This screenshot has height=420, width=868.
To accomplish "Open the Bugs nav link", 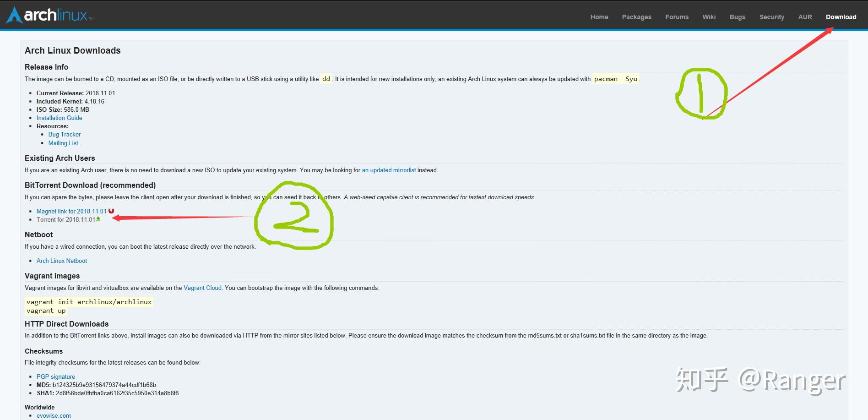I will (x=737, y=17).
